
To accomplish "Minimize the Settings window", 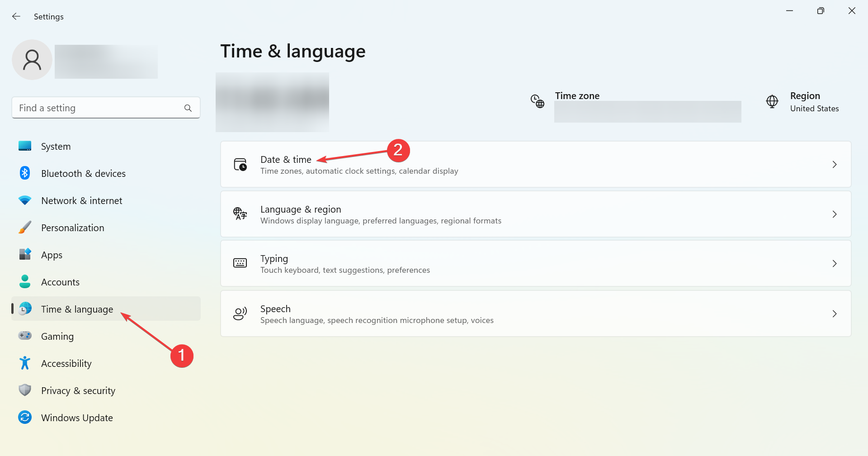I will point(789,11).
